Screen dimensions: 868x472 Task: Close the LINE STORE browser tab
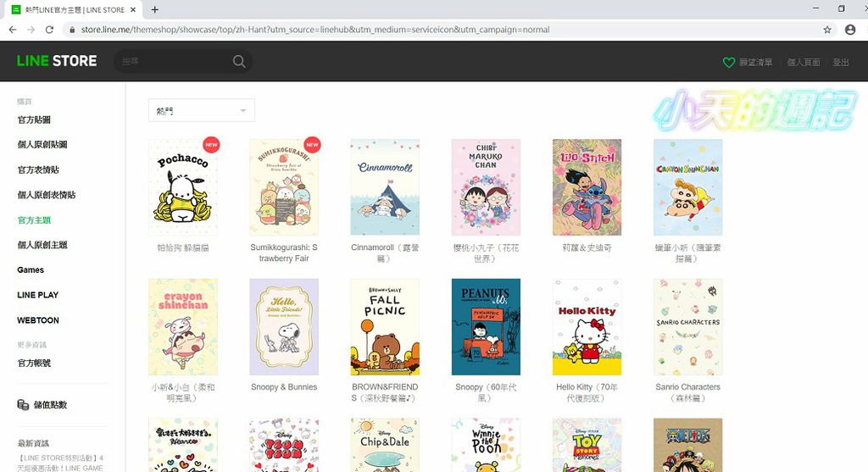coord(133,9)
